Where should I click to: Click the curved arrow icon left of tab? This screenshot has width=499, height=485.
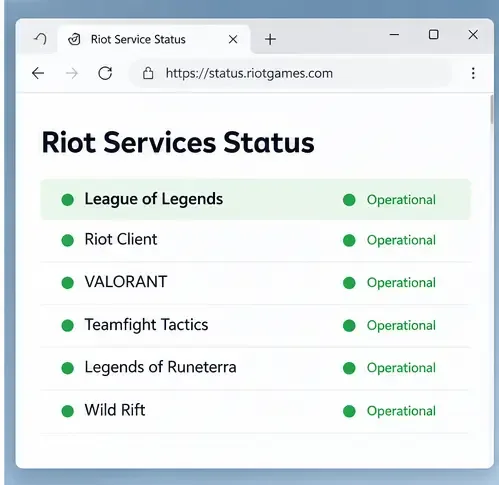(x=41, y=39)
